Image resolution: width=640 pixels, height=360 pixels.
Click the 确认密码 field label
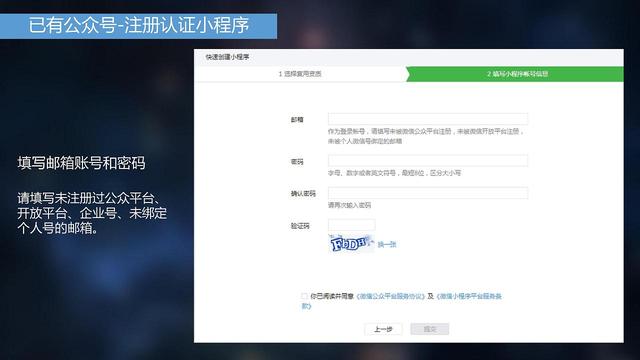pyautogui.click(x=303, y=193)
